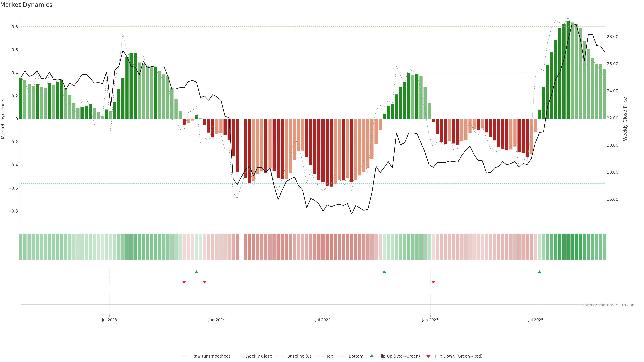Click the second red flip-down marker before January 2024
This screenshot has height=362, width=644.
coord(204,282)
